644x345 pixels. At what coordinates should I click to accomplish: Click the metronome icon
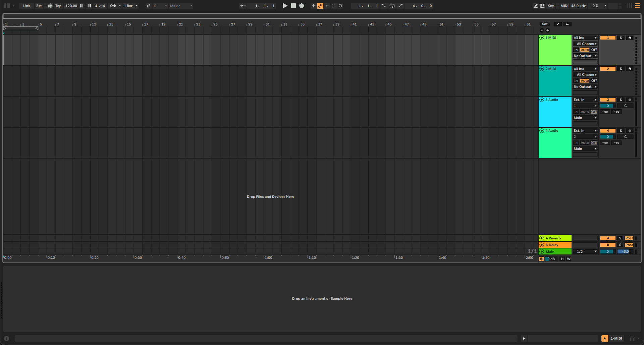tap(113, 6)
